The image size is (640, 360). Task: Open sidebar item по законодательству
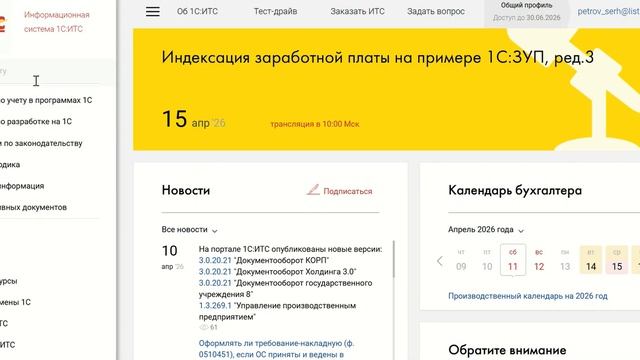[41, 143]
